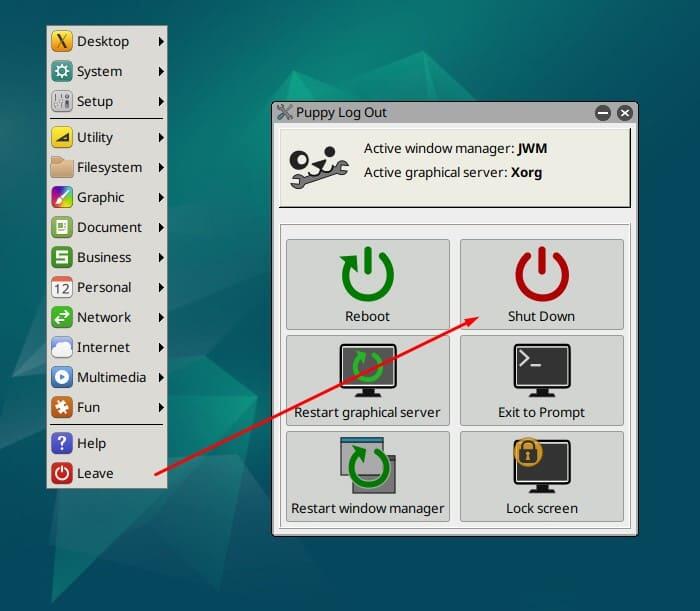The width and height of the screenshot is (700, 611).
Task: Click the Internet cloud icon
Action: (62, 347)
